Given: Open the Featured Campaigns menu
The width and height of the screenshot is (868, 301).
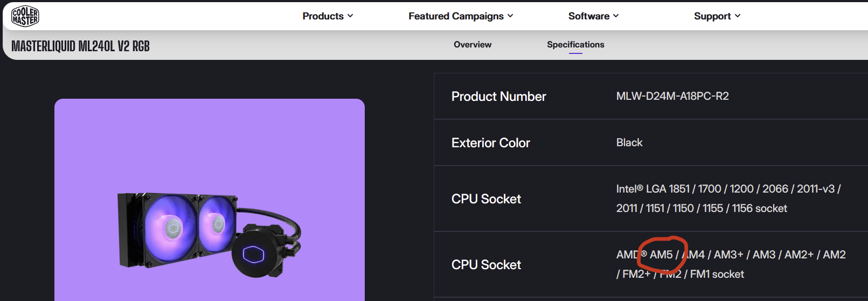Looking at the screenshot, I should click(456, 16).
